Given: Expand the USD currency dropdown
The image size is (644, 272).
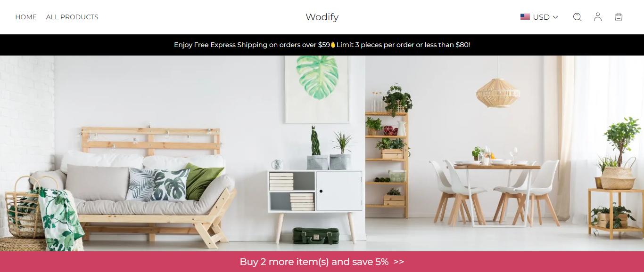Looking at the screenshot, I should tap(539, 17).
